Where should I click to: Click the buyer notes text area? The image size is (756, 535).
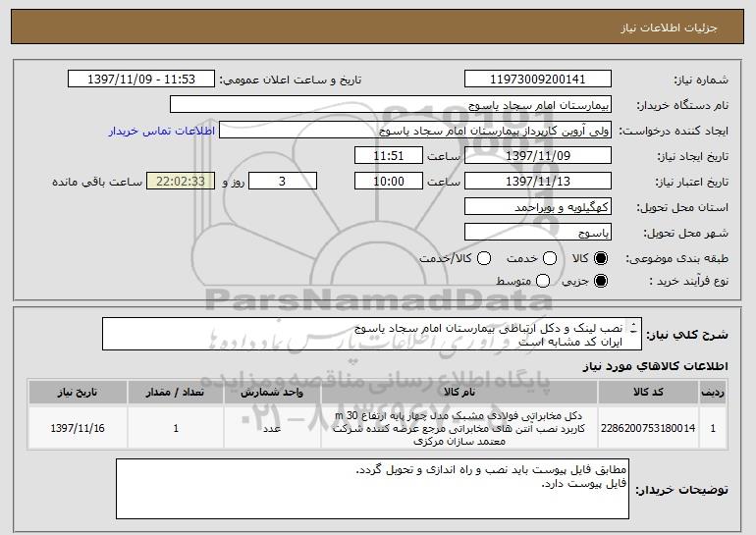tap(373, 489)
